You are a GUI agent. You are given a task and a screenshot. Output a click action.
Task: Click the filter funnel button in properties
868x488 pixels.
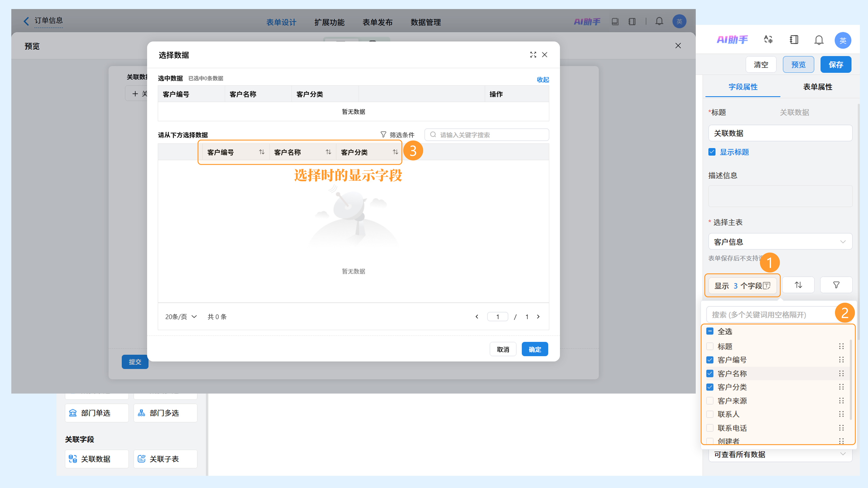pyautogui.click(x=836, y=285)
